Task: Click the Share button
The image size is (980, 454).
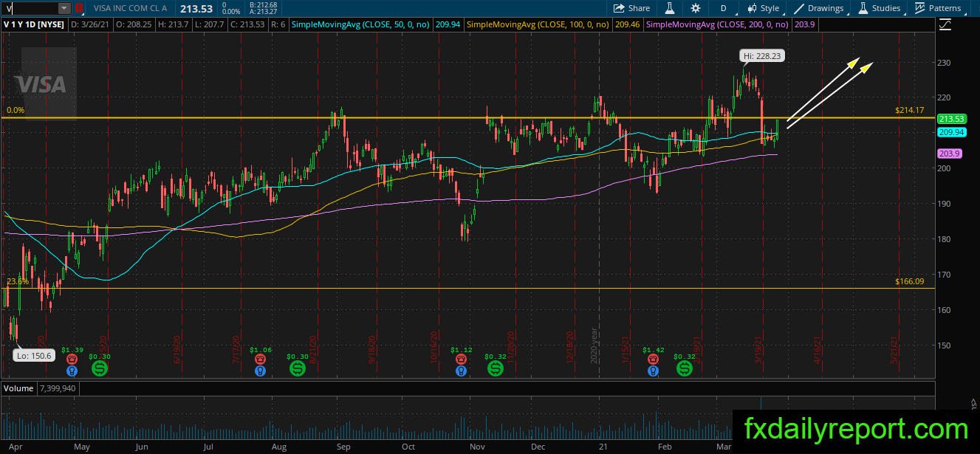Action: coord(632,8)
